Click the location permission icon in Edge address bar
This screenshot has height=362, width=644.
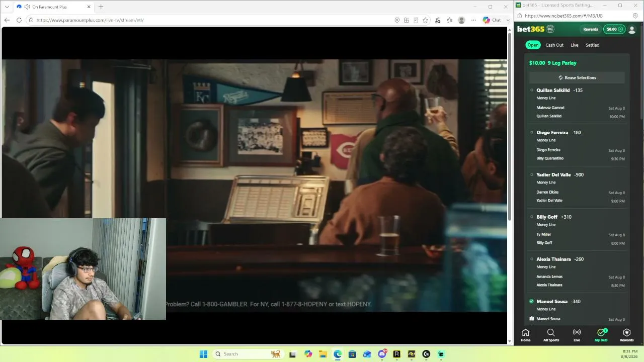397,20
